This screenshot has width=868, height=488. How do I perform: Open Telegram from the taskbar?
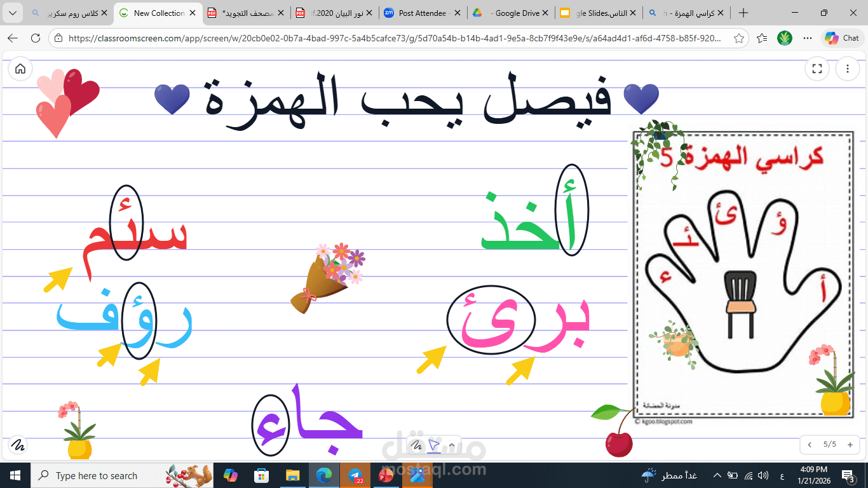click(355, 475)
